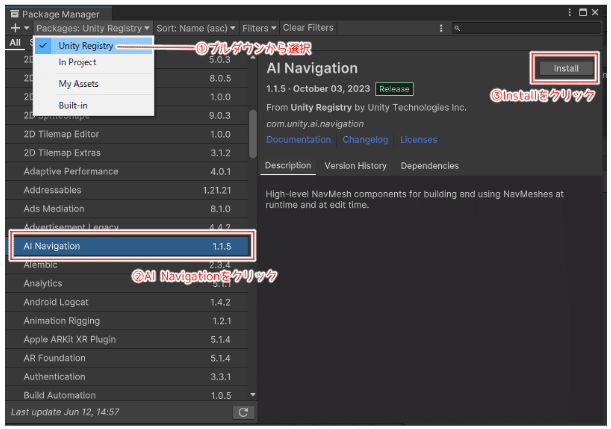Close the Package Manager window
This screenshot has height=429, width=611.
[595, 12]
